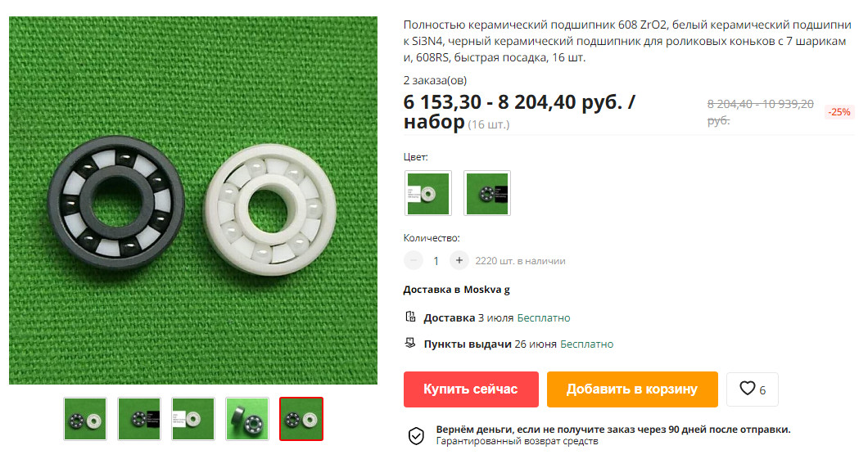Screen dimensions: 868x459
Task: Click the quantity field showing 1
Action: pyautogui.click(x=436, y=260)
